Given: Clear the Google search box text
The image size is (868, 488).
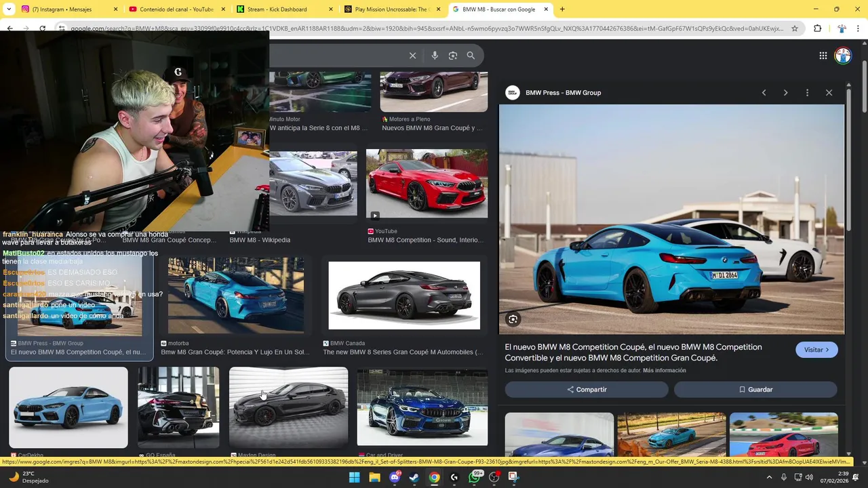Looking at the screenshot, I should point(412,56).
